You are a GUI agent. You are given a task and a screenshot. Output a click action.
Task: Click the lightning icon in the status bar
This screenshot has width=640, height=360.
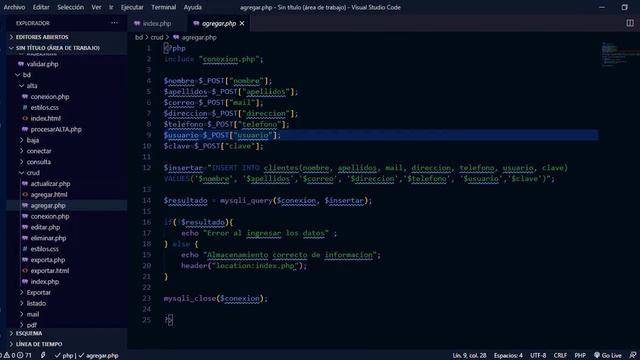pyautogui.click(x=43, y=356)
